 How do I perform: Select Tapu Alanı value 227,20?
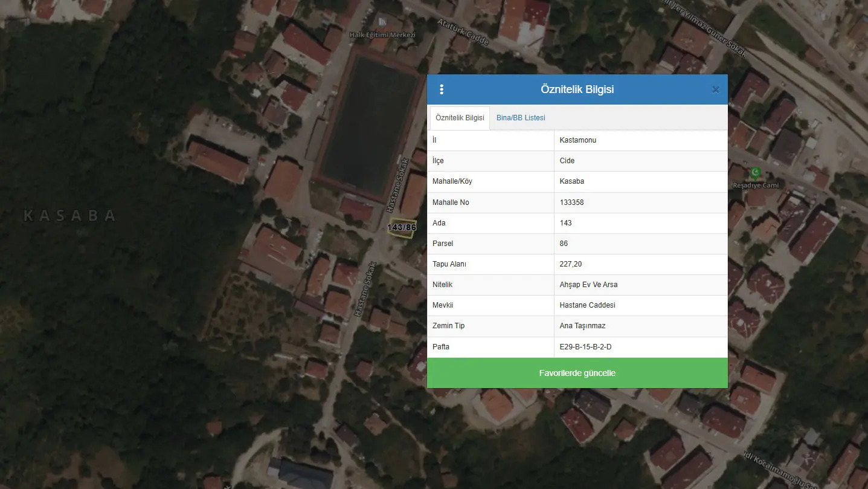click(571, 264)
